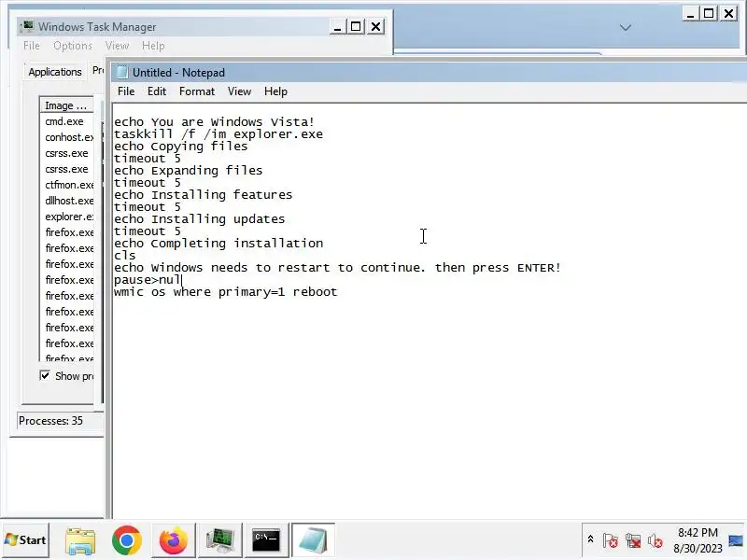Click the 'echo You are Windows Vista!' line
Image resolution: width=747 pixels, height=560 pixels.
coord(215,122)
